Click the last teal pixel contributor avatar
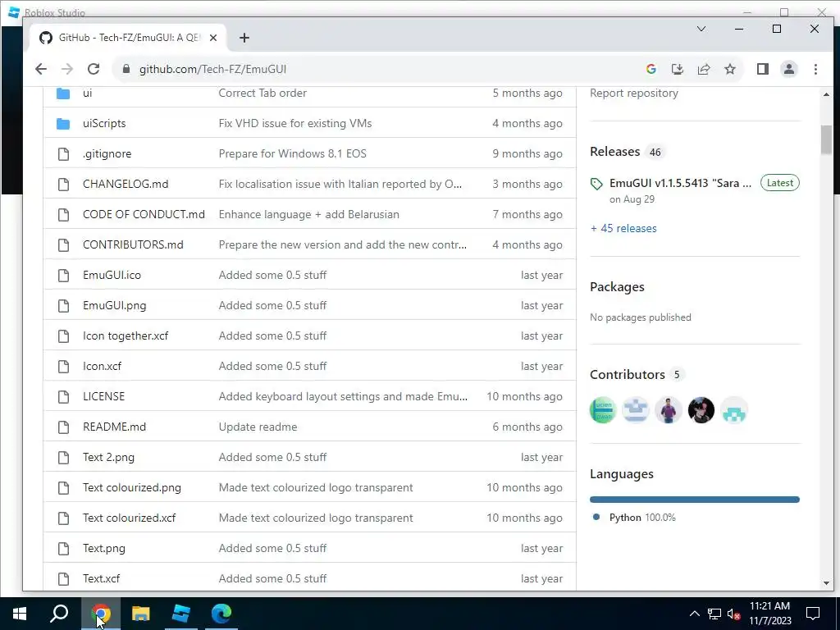Screen dimensions: 840x630 734,410
